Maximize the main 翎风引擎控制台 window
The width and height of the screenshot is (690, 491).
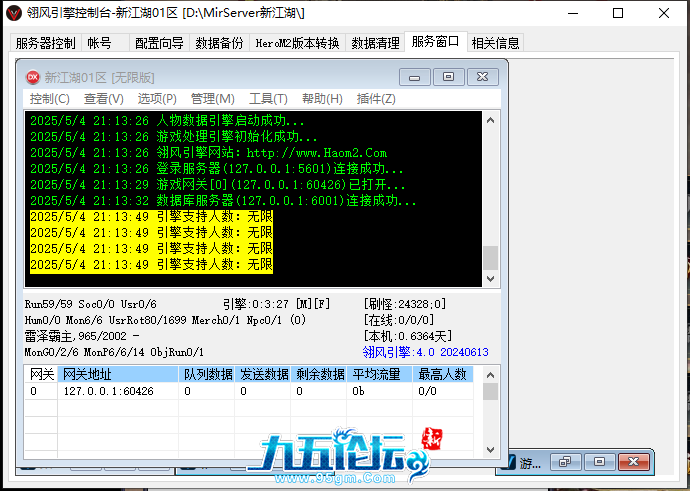[x=618, y=13]
